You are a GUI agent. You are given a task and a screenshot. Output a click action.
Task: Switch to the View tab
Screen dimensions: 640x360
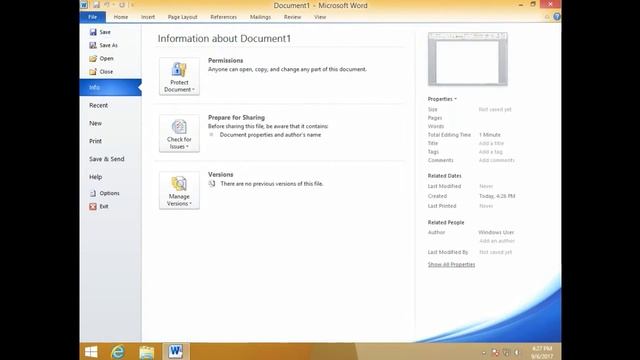coord(320,17)
